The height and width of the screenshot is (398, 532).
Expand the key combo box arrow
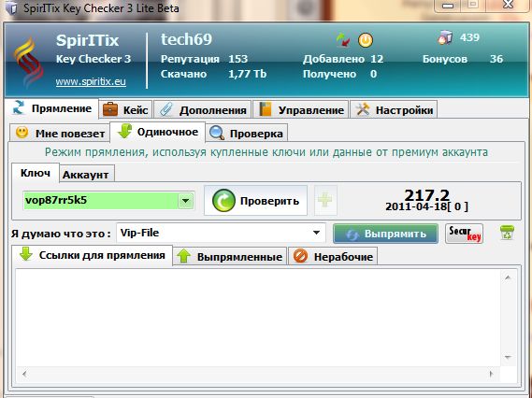185,201
